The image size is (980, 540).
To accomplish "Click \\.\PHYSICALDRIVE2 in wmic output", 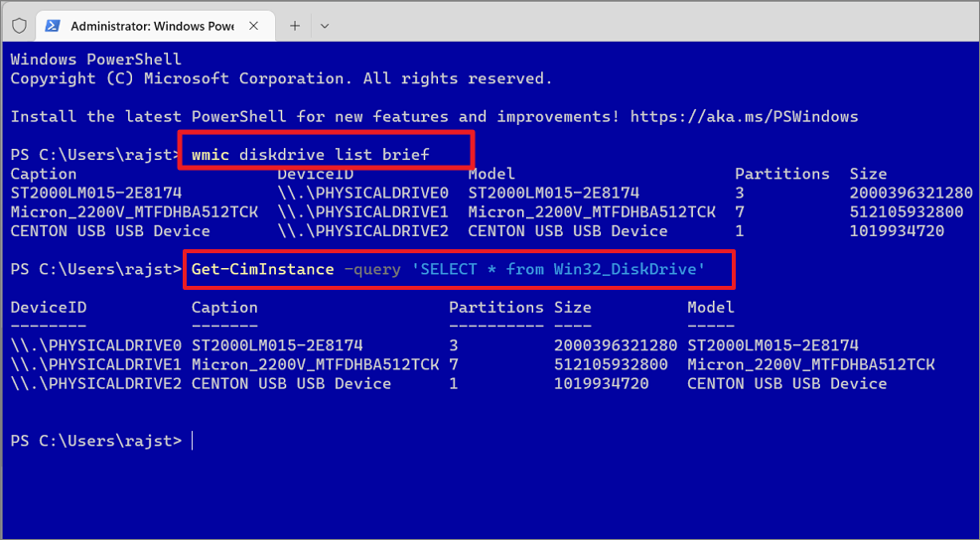I will pyautogui.click(x=363, y=231).
